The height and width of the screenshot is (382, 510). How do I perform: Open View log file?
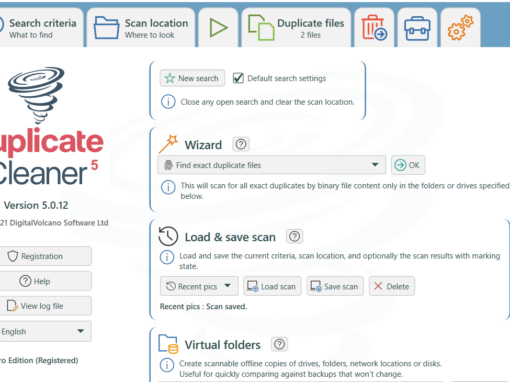pyautogui.click(x=45, y=306)
